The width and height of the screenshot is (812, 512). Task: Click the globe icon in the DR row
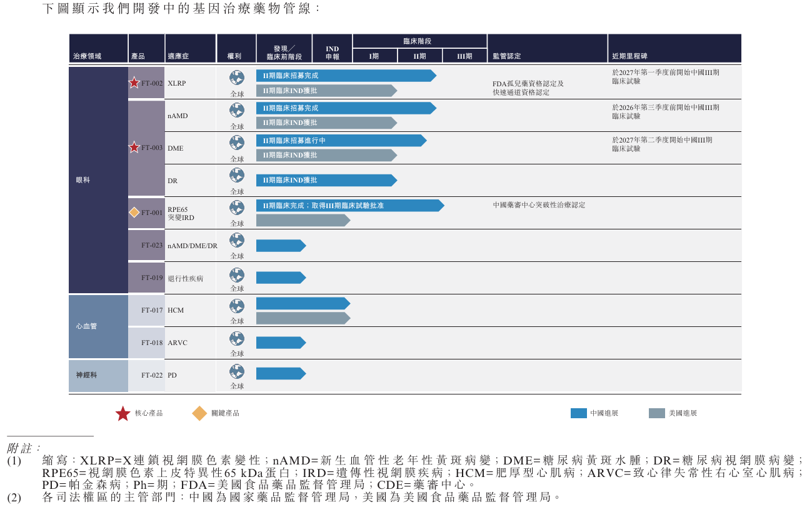237,175
